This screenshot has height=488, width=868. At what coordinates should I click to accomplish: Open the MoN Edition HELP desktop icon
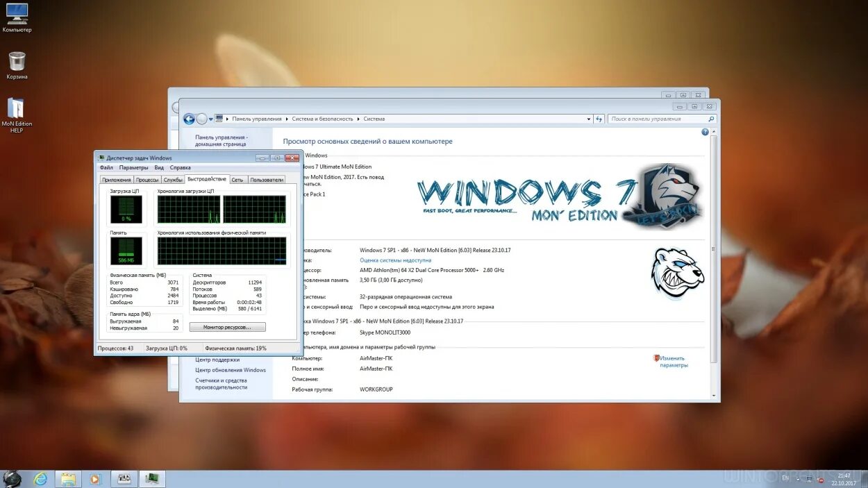17,115
